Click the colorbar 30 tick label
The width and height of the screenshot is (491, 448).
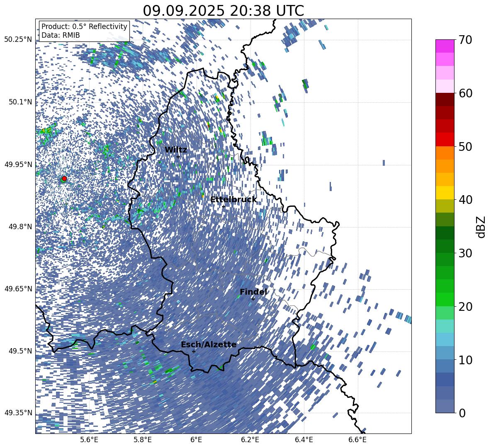point(465,253)
